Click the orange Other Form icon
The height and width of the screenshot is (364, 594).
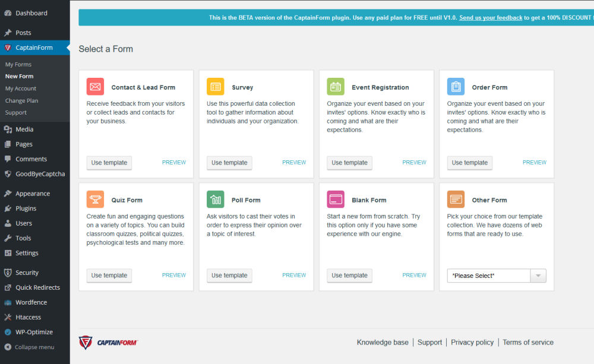coord(456,200)
